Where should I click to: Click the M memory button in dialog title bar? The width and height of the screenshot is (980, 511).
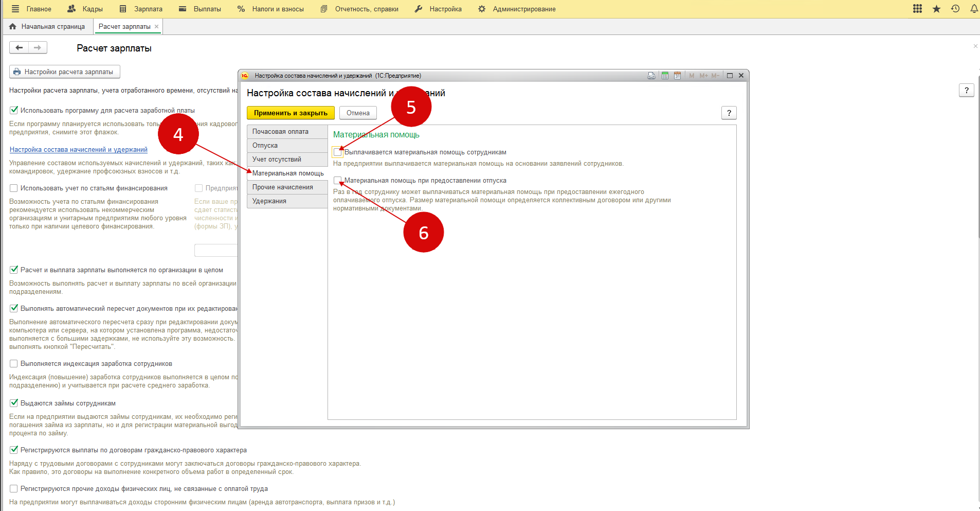point(692,76)
